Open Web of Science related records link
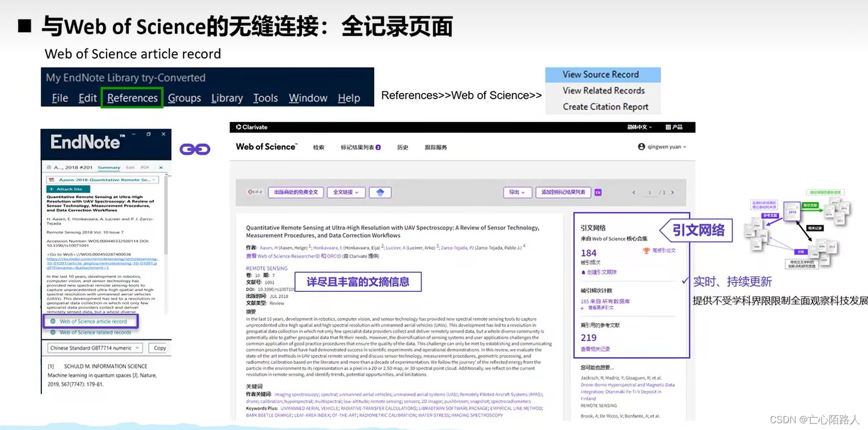The height and width of the screenshot is (430, 868). coord(95,332)
